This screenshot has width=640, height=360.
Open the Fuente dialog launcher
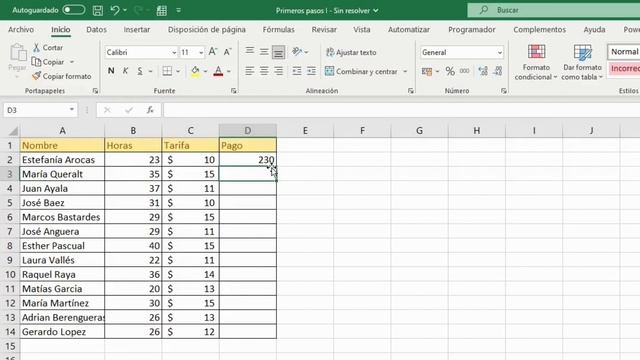point(234,91)
